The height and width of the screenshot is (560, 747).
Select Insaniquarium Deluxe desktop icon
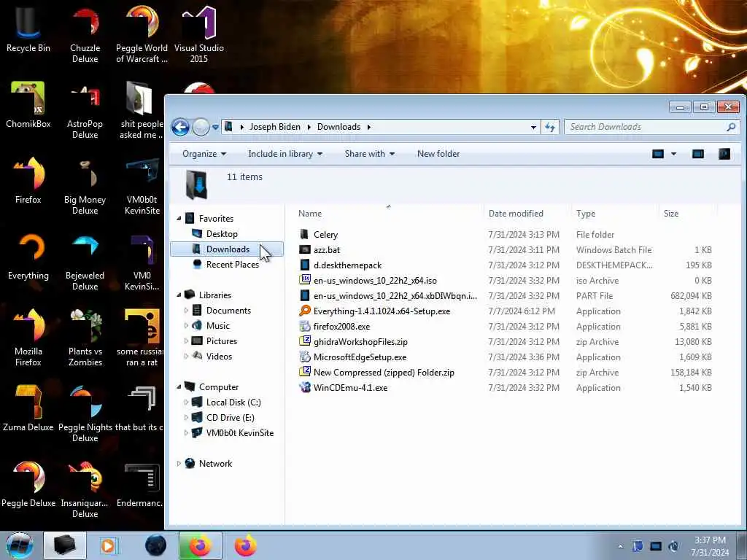click(x=85, y=489)
